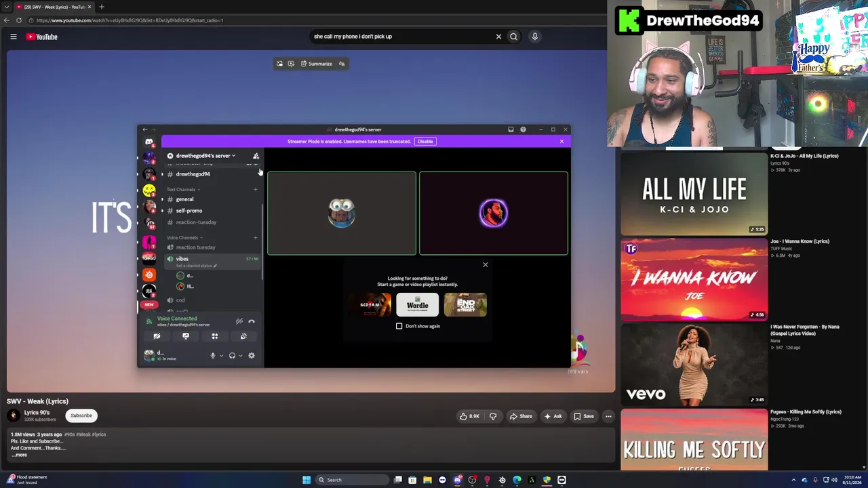The height and width of the screenshot is (488, 868).
Task: Click Summarize in the floating toolbar
Action: 317,64
